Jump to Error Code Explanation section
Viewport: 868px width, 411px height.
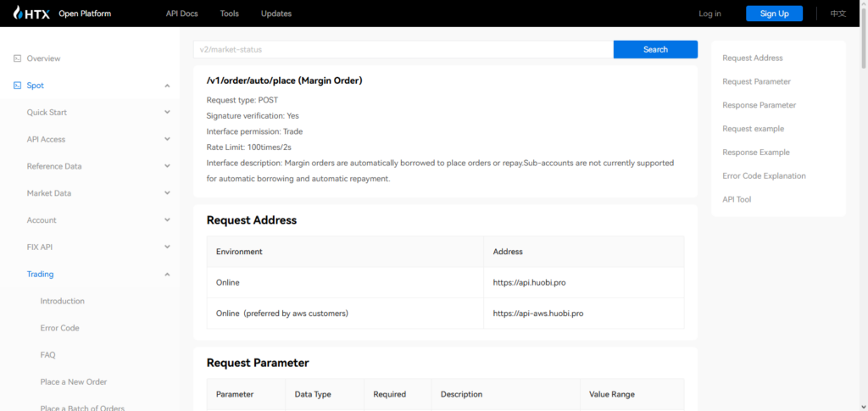click(764, 176)
